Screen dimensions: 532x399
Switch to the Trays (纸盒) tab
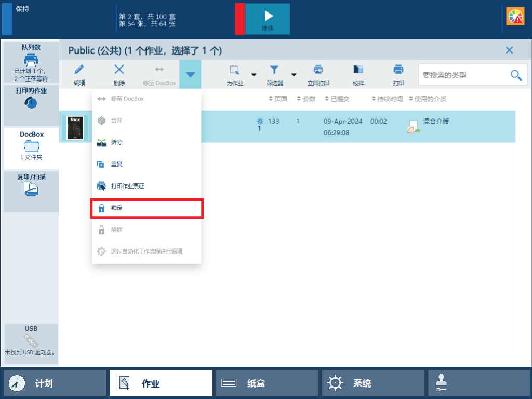(x=267, y=383)
